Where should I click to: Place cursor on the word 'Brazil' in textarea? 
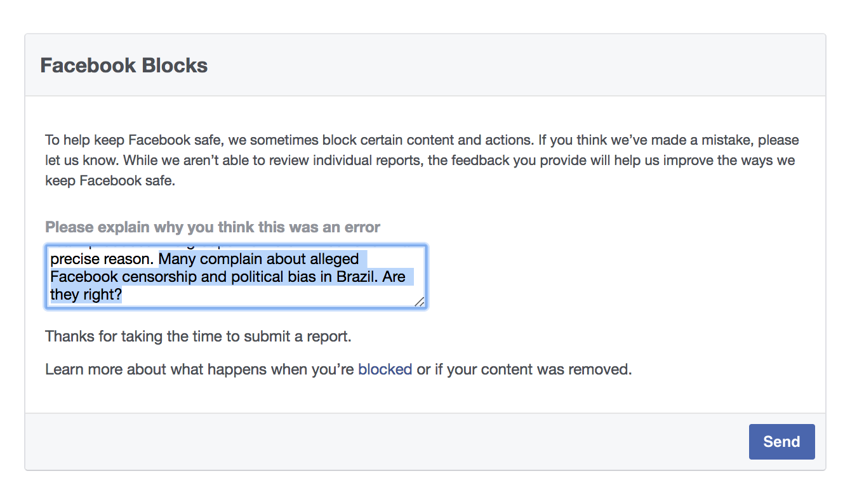[356, 277]
